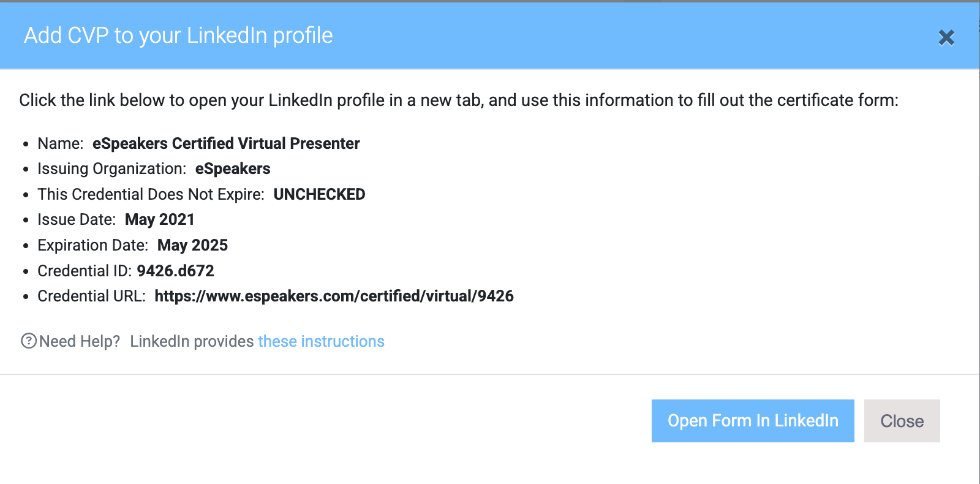Click the issuing organization value "eSpeakers"
The width and height of the screenshot is (980, 484).
point(233,169)
